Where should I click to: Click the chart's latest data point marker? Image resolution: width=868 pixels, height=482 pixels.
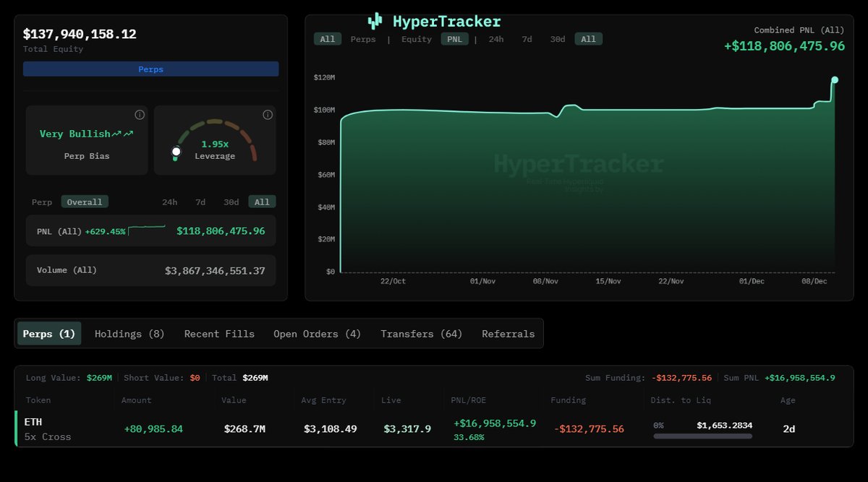(x=835, y=80)
